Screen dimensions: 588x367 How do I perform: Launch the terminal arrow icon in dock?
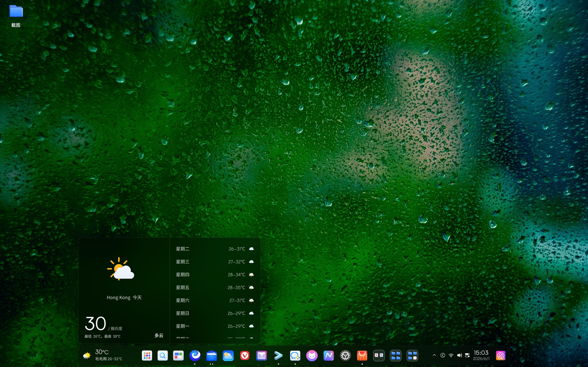tap(278, 356)
